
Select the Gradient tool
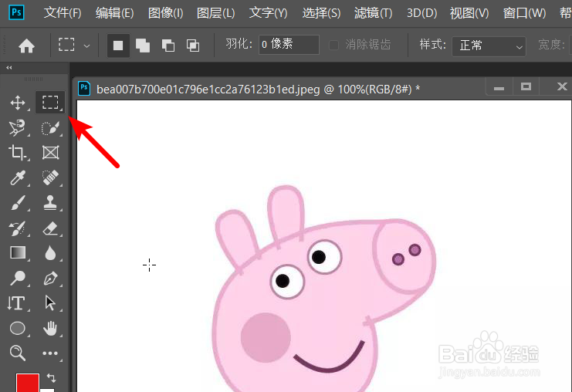(17, 252)
